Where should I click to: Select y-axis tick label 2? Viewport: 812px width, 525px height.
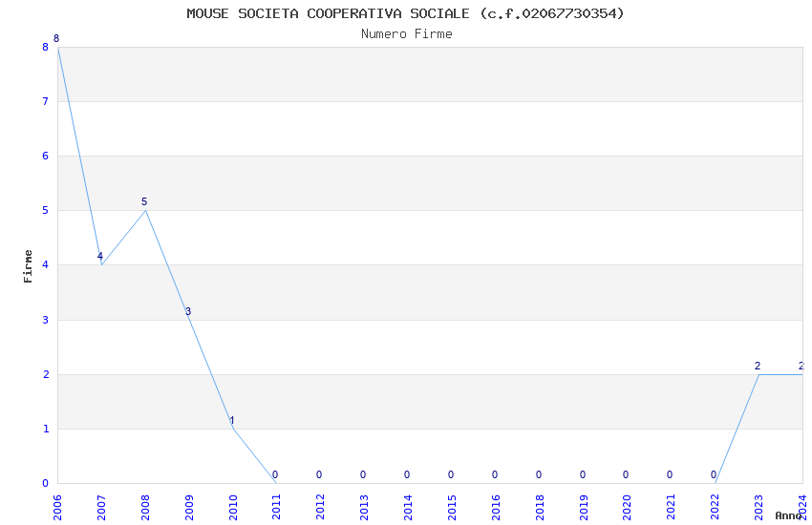point(46,374)
